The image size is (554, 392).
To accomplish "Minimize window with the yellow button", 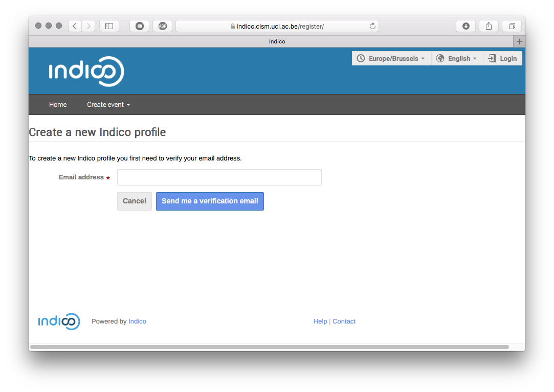I will 49,26.
